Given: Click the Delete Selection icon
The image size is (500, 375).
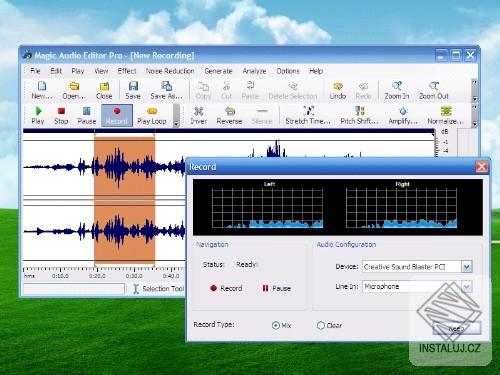Looking at the screenshot, I should [293, 90].
